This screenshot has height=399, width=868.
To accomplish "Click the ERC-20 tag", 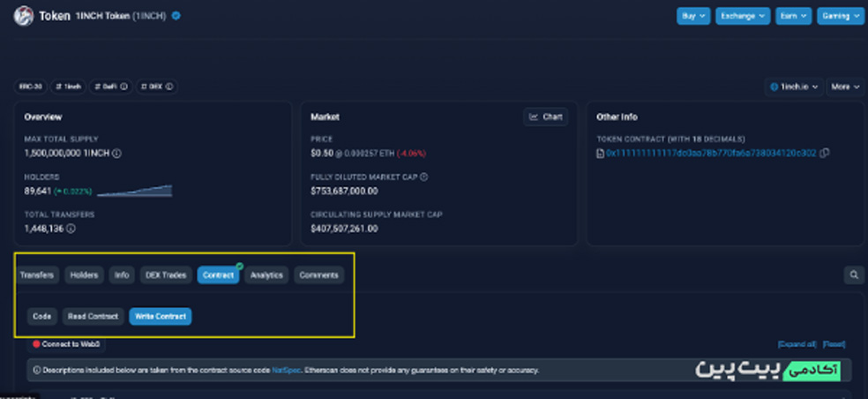I will [x=31, y=87].
